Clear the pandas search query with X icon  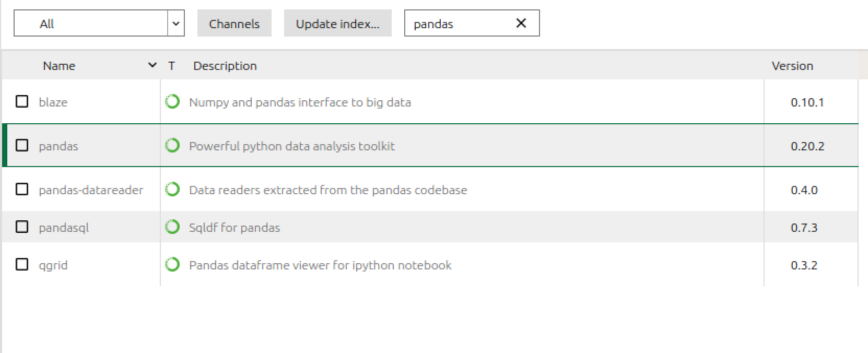click(520, 23)
